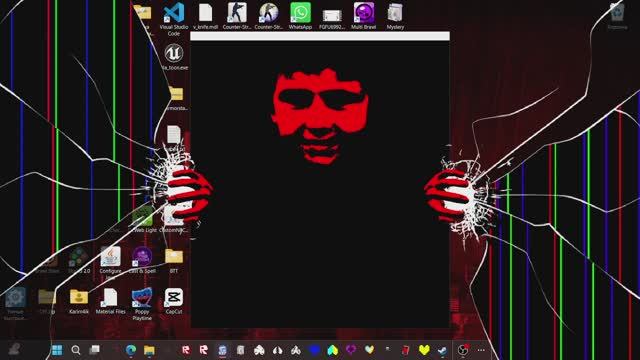Show more taskbar apps via three dots
The image size is (640, 360).
tap(481, 350)
